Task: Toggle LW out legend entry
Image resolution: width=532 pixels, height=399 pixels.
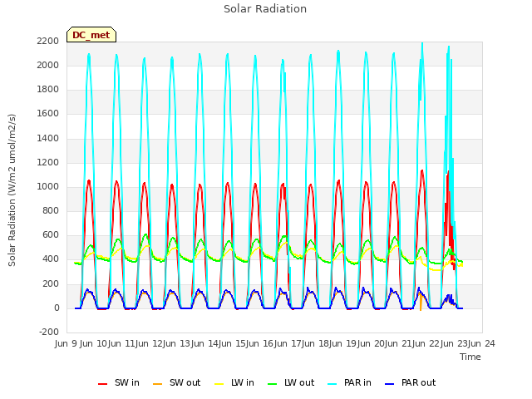Action: coord(291,382)
